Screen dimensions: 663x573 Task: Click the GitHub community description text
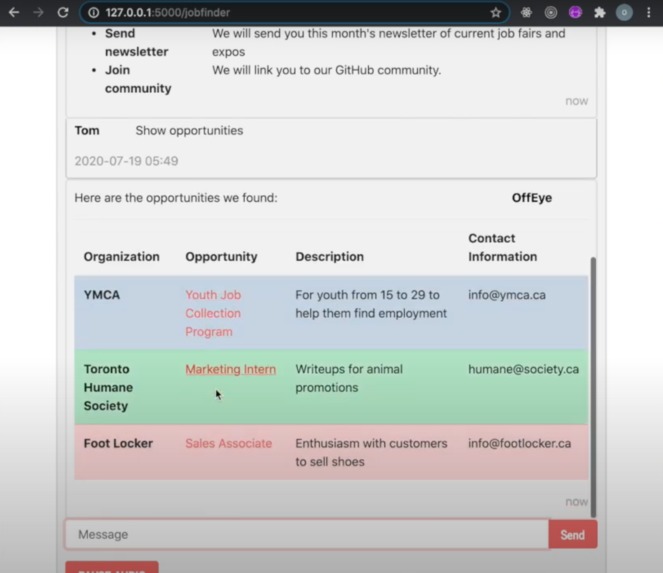coord(326,70)
